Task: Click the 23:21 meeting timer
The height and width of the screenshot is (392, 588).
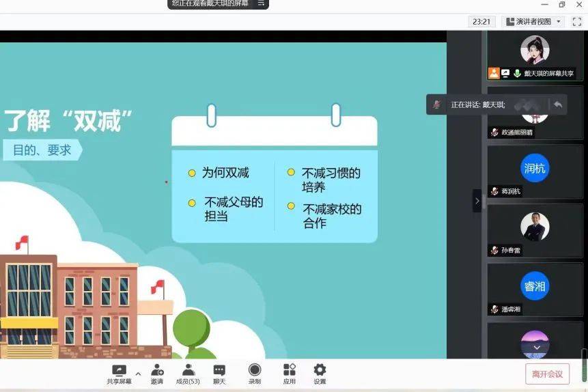Action: [x=481, y=21]
